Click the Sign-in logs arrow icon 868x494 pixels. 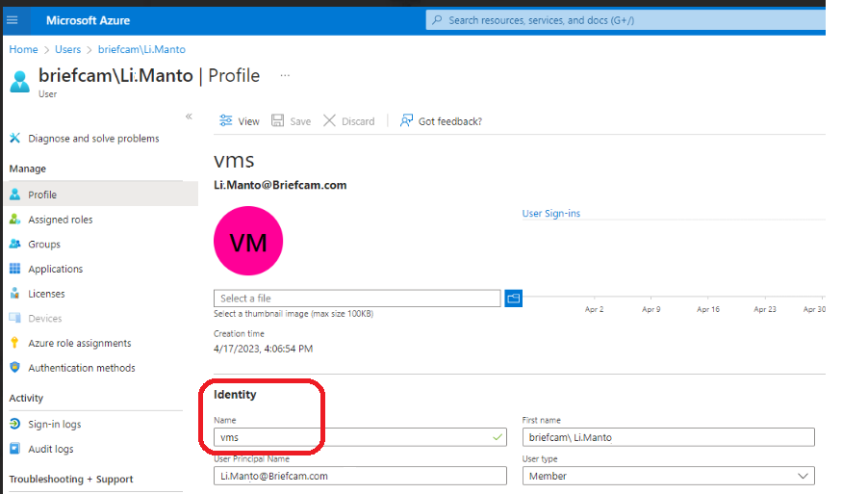[15, 424]
